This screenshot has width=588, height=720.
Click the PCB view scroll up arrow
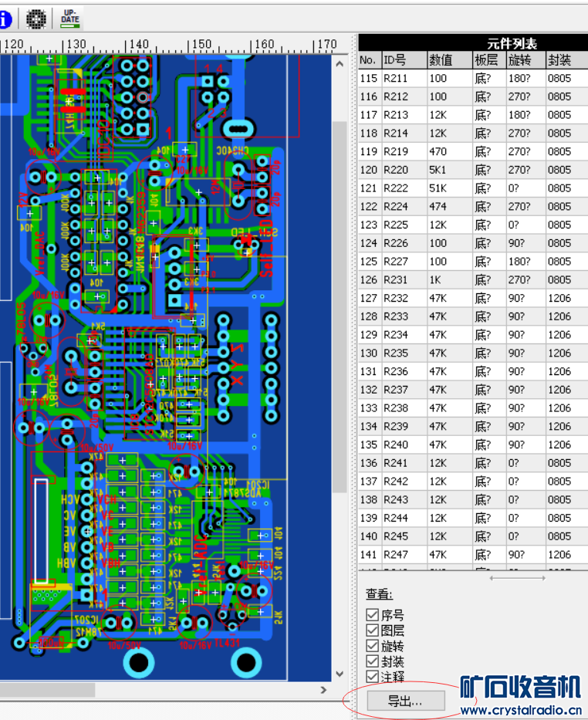(340, 64)
